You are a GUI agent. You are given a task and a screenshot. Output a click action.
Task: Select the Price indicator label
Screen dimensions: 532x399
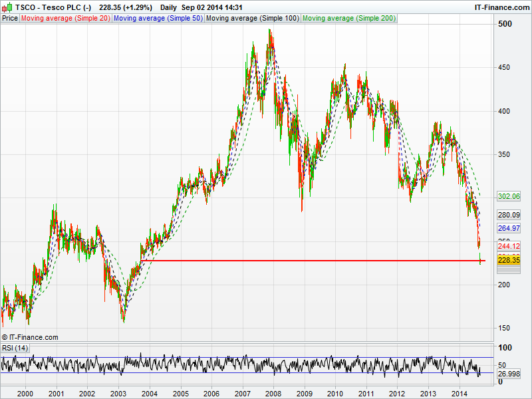(x=10, y=18)
